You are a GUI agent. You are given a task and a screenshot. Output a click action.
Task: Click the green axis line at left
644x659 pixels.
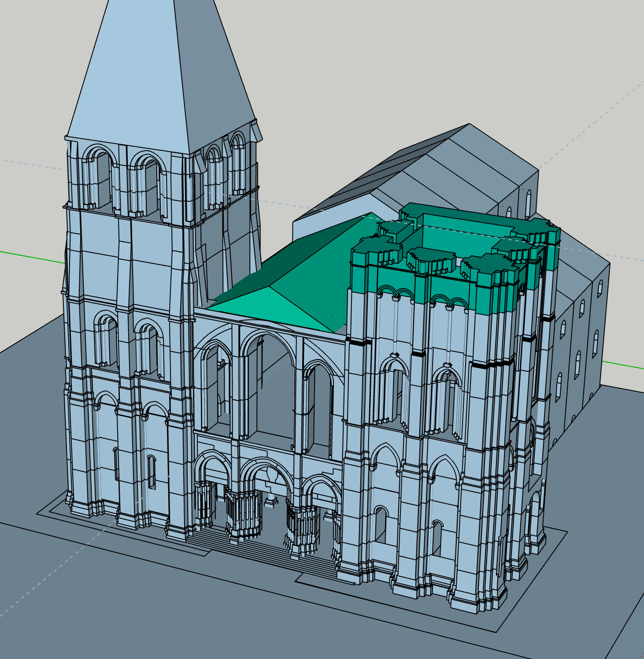coord(32,257)
